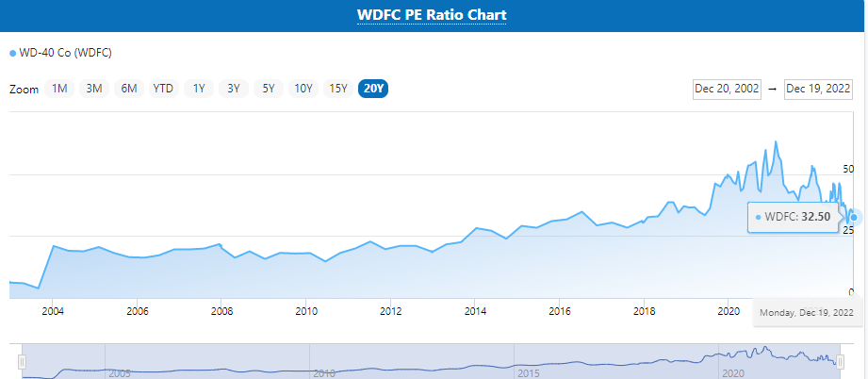The height and width of the screenshot is (379, 868).
Task: Click the highlighted data point marker on the line
Action: coord(854,217)
